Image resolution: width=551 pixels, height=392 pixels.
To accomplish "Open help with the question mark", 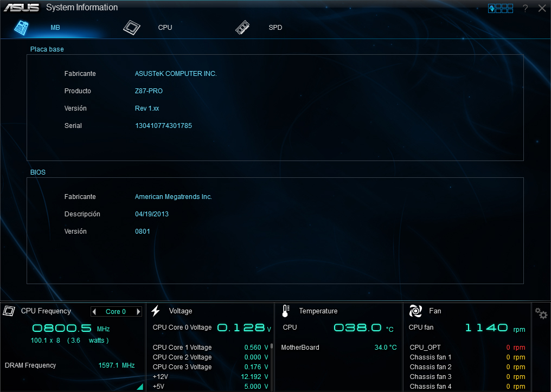I will pyautogui.click(x=525, y=8).
